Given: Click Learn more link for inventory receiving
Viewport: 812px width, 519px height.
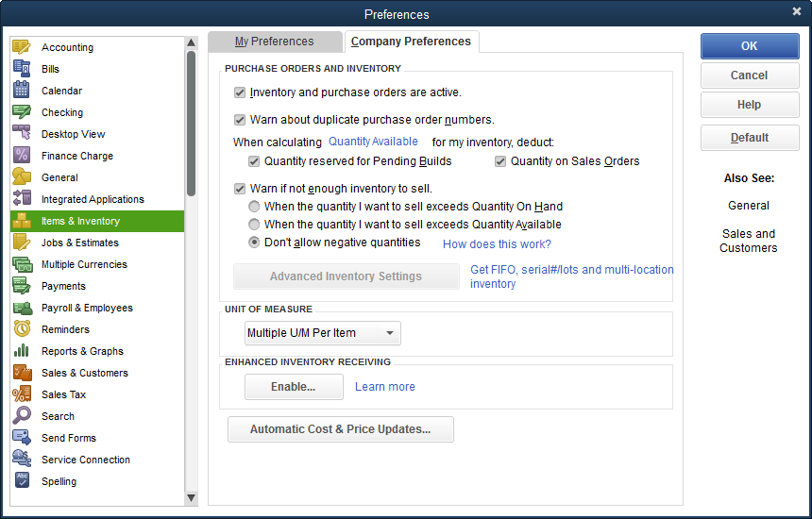Looking at the screenshot, I should coord(385,387).
